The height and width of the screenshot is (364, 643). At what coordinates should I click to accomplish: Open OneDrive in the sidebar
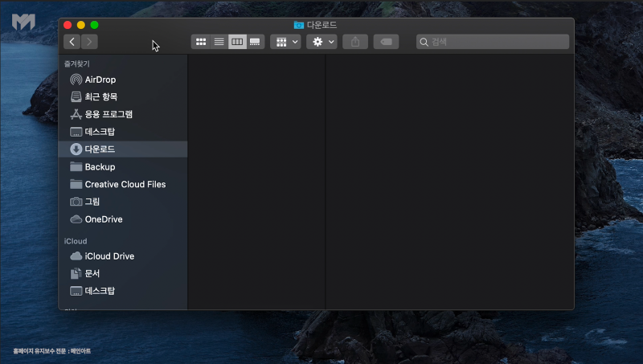[123, 219]
